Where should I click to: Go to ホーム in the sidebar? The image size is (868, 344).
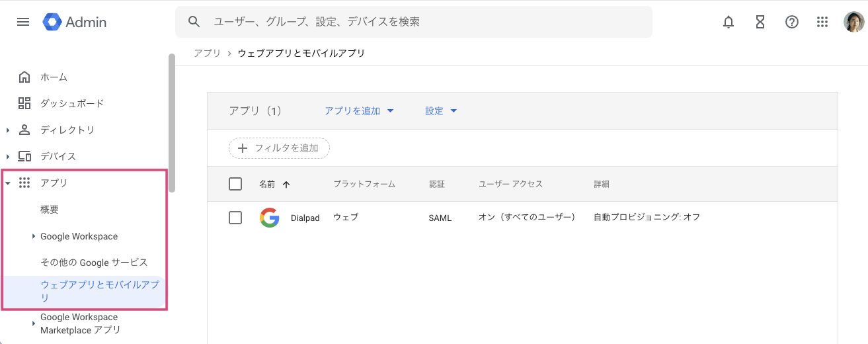54,77
